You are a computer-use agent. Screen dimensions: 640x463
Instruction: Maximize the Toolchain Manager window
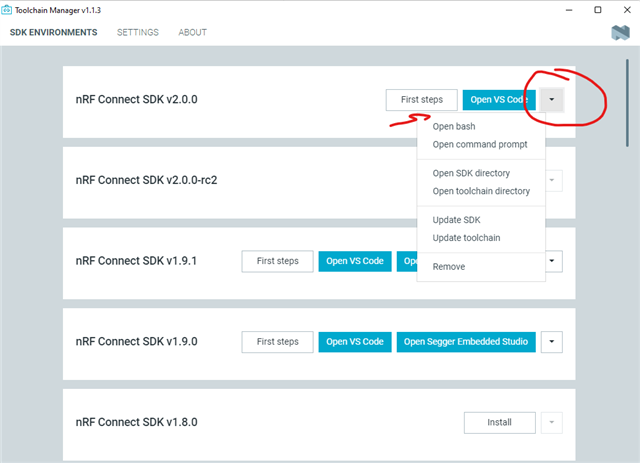click(598, 10)
